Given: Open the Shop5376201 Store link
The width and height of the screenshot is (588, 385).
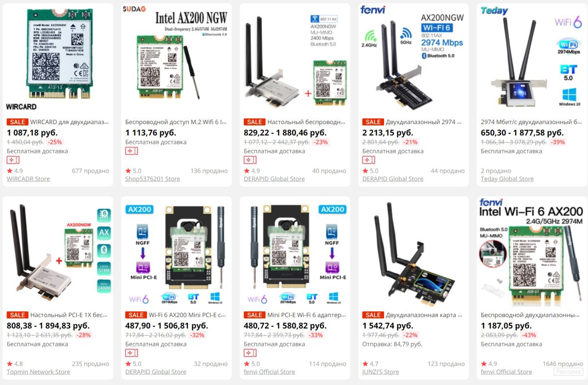Looking at the screenshot, I should (153, 179).
